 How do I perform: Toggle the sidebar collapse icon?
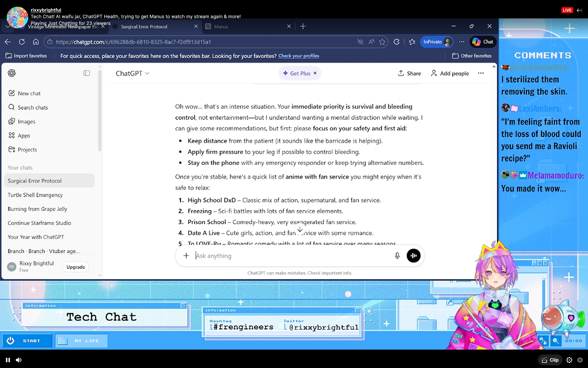(x=87, y=73)
